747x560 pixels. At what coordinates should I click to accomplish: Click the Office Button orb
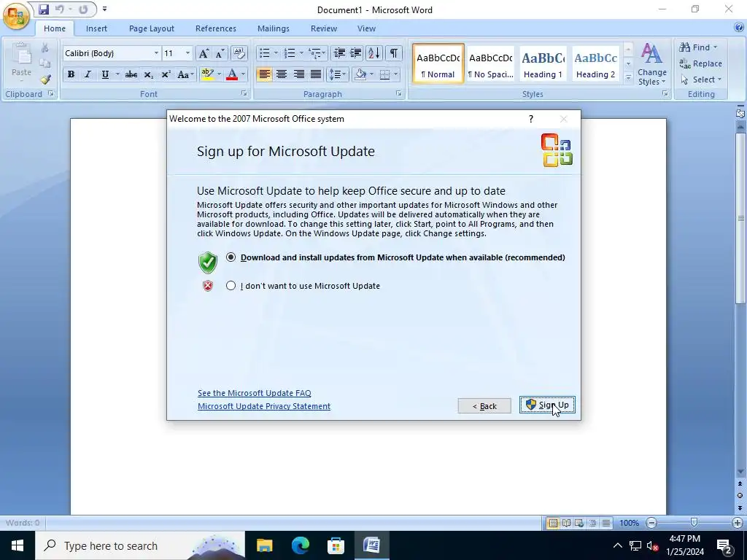16,15
